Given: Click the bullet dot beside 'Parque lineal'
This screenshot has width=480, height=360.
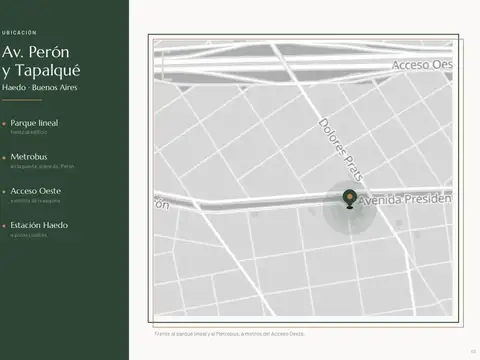Looking at the screenshot, I should click(4, 124).
